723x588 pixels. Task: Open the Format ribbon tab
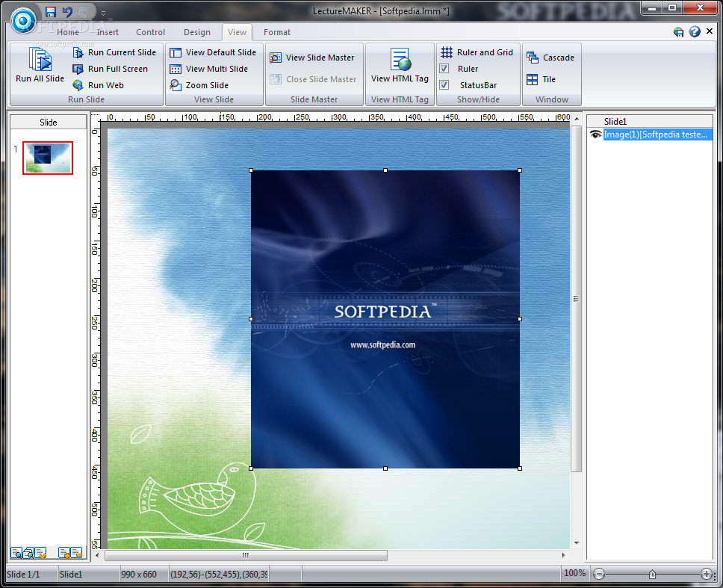(277, 32)
